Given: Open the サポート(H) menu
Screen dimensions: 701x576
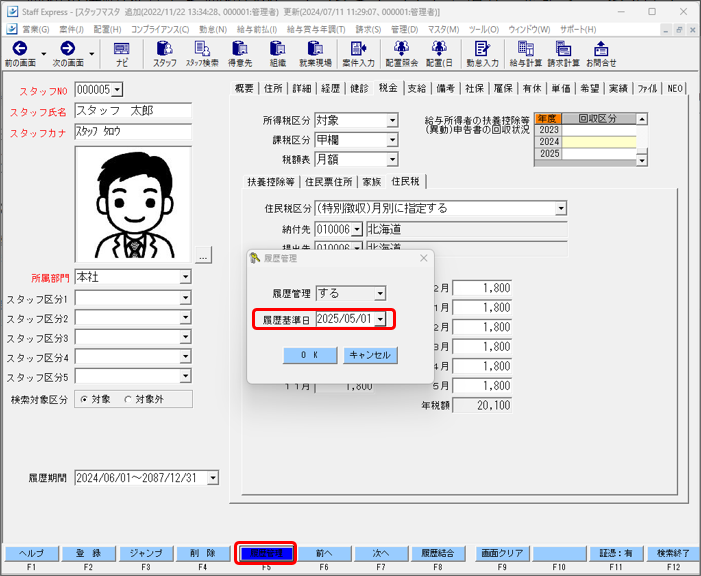Looking at the screenshot, I should click(x=578, y=30).
